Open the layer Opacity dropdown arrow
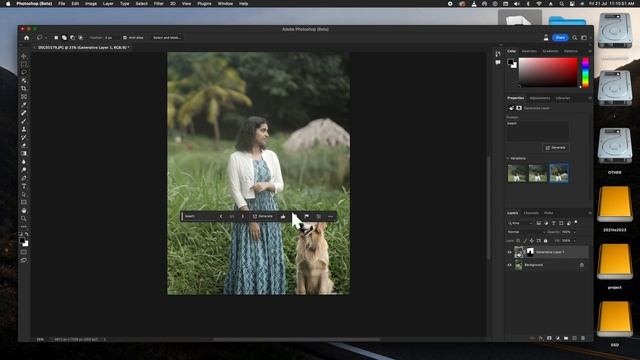This screenshot has width=640, height=360. pos(575,232)
